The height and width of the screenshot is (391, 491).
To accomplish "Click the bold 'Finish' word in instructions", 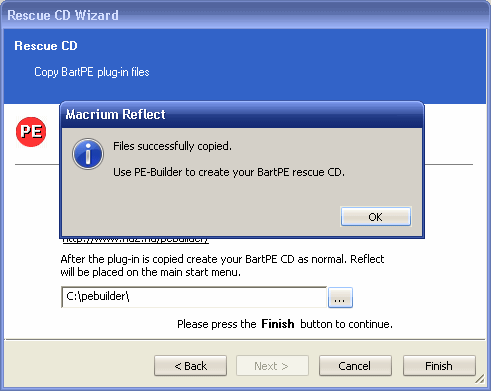I will (x=278, y=324).
